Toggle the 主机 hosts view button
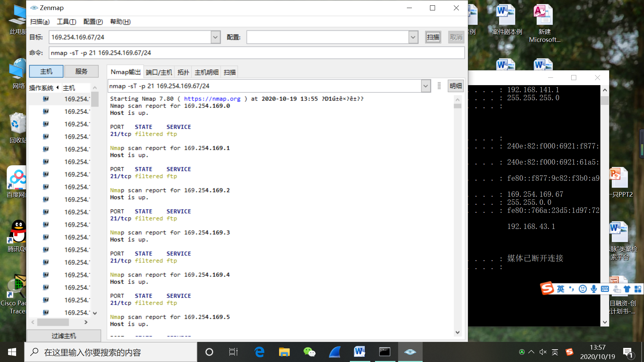 [x=46, y=71]
